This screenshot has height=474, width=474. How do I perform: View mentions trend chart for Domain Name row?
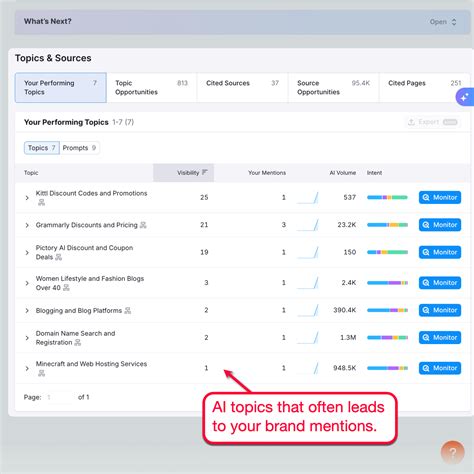pos(307,338)
